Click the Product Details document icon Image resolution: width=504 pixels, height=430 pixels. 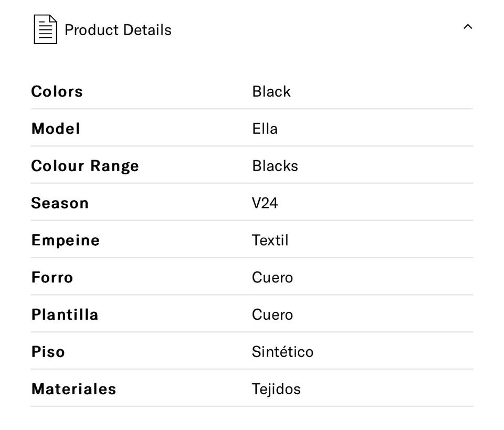45,29
